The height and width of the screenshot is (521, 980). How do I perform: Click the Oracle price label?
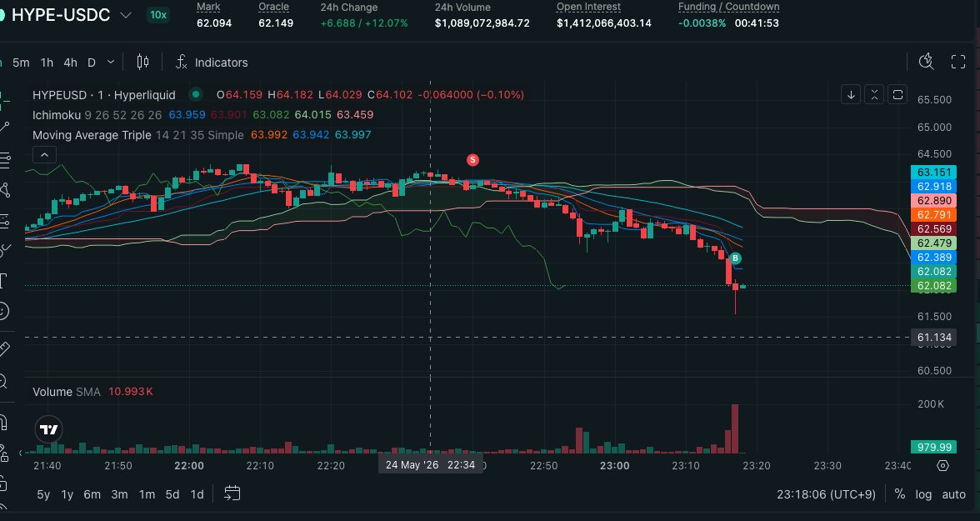coord(273,7)
